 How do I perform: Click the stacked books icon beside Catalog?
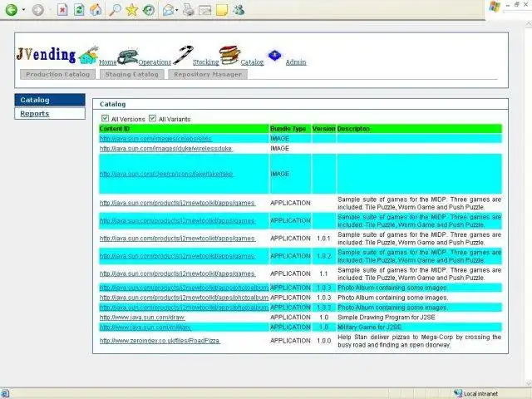[229, 55]
